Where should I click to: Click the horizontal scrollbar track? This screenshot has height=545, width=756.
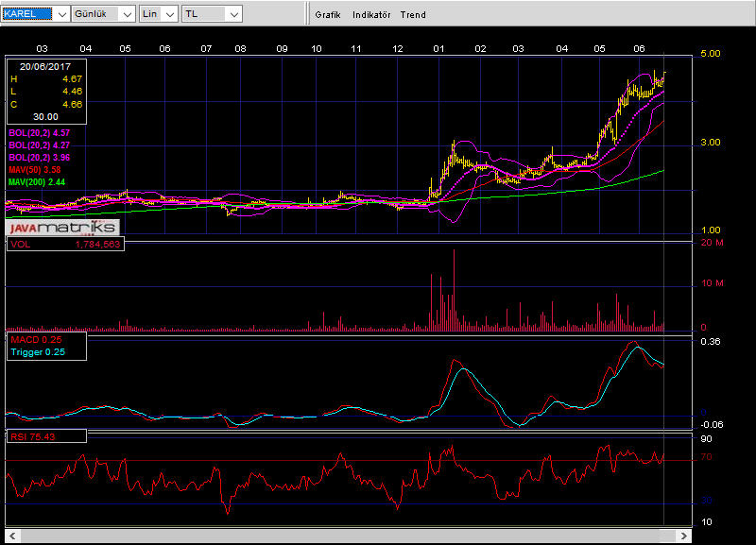click(348, 536)
